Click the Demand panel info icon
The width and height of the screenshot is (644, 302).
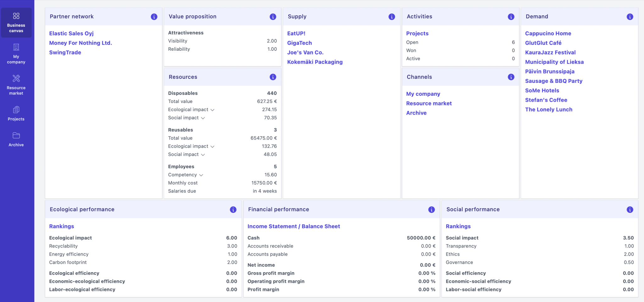630,17
